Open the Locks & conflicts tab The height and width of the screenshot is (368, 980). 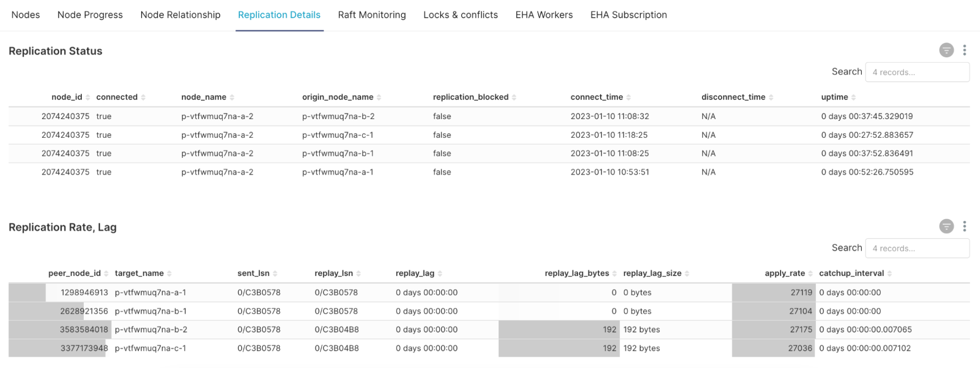tap(460, 15)
